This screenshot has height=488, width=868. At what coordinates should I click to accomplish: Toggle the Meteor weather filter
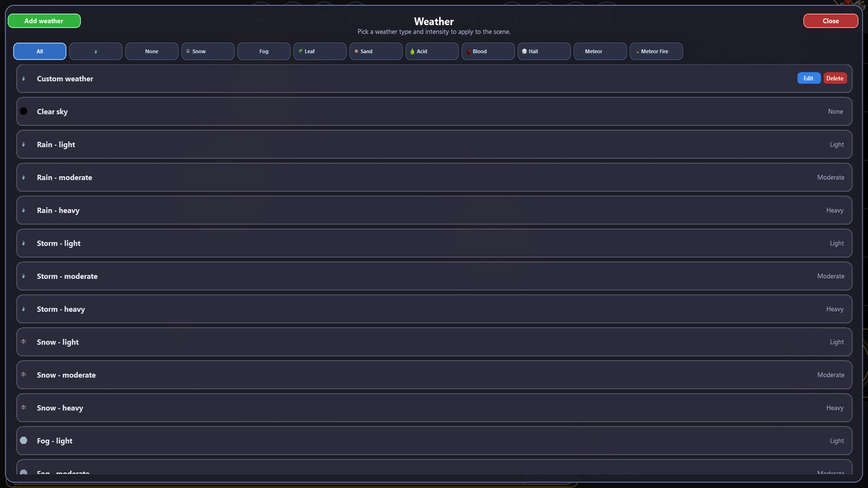click(600, 51)
